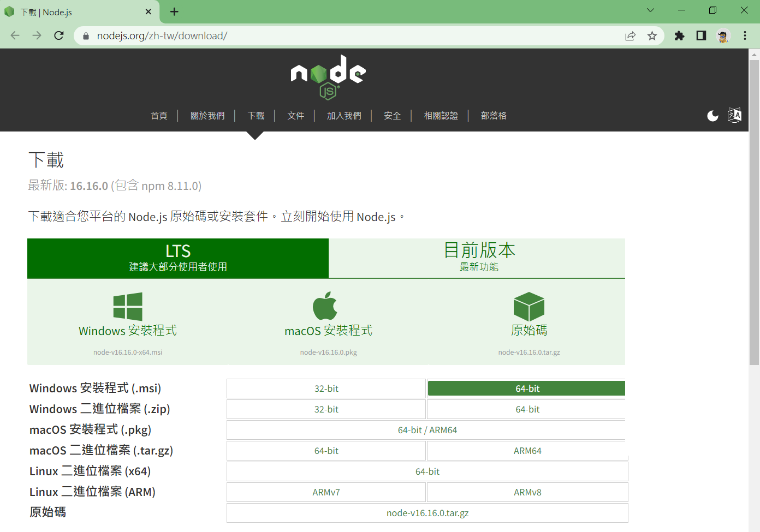
Task: Open 加入我們 in the navigation menu
Action: point(344,116)
